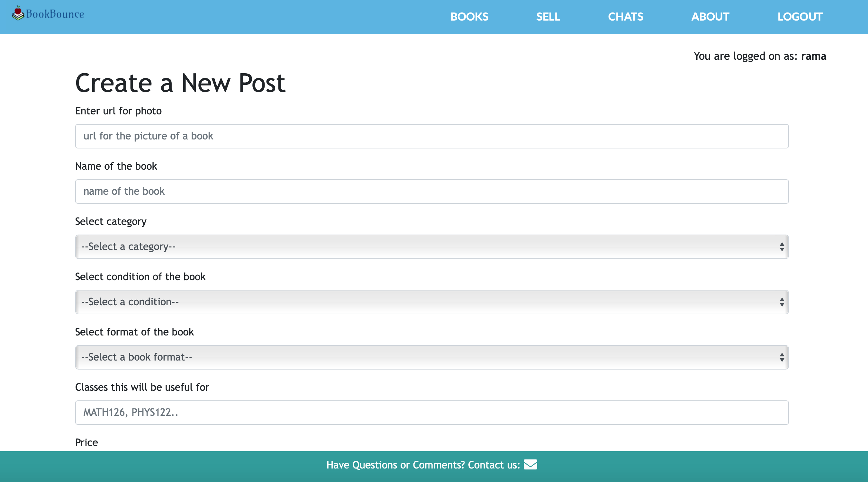Open the Select a condition dropdown
The width and height of the screenshot is (868, 482).
pyautogui.click(x=431, y=302)
